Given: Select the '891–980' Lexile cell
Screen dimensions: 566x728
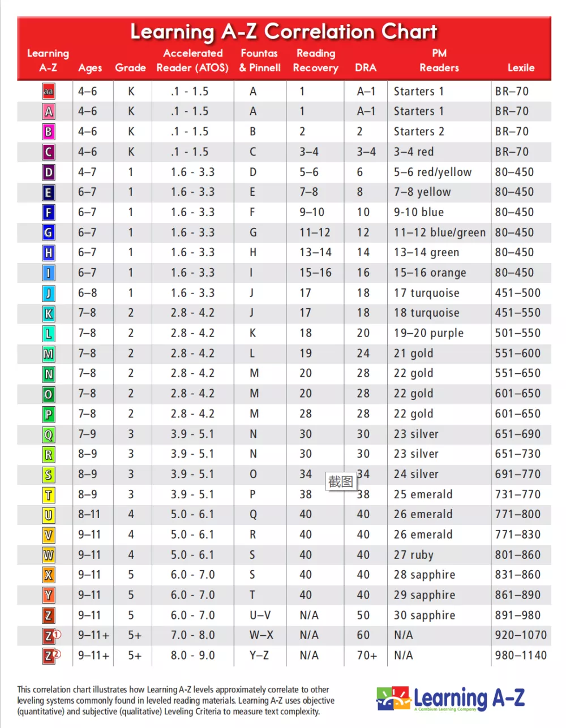Looking at the screenshot, I should 518,615.
